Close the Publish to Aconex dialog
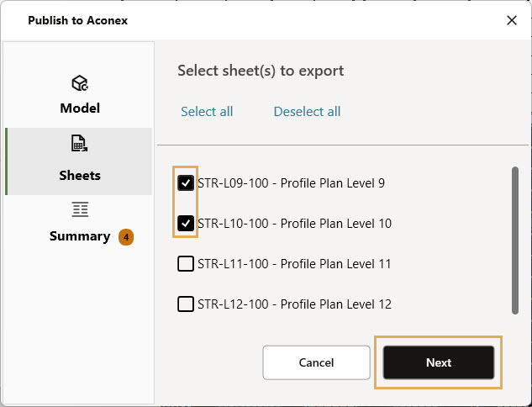 point(511,20)
